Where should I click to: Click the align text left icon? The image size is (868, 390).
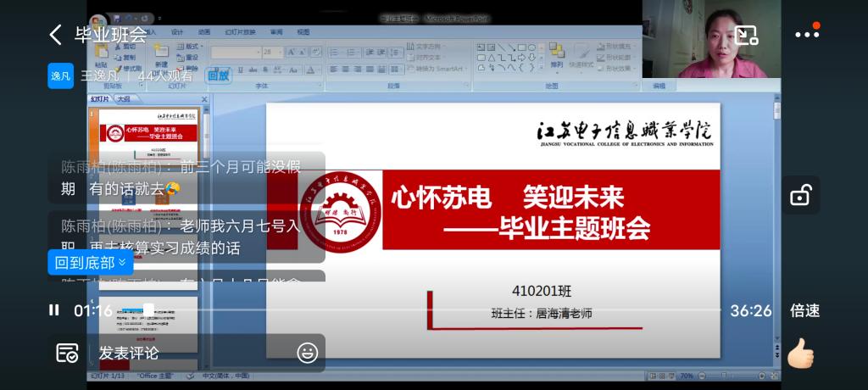click(x=334, y=70)
